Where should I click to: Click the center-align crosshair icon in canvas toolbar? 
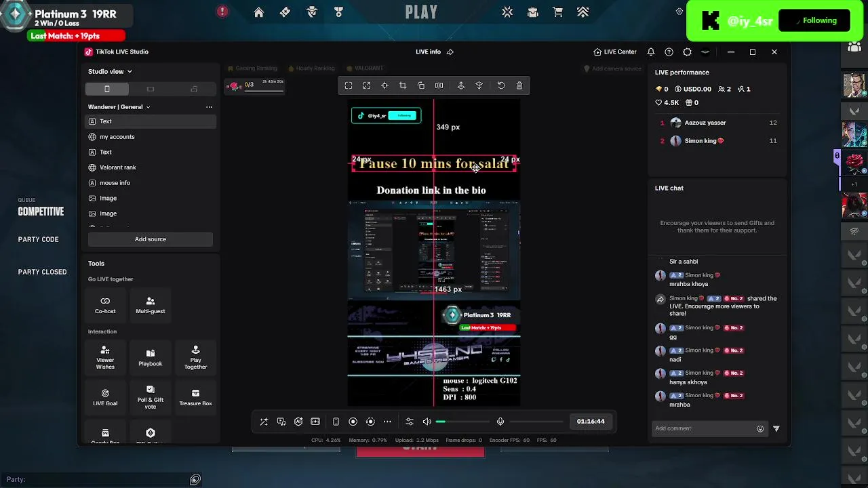coord(384,85)
